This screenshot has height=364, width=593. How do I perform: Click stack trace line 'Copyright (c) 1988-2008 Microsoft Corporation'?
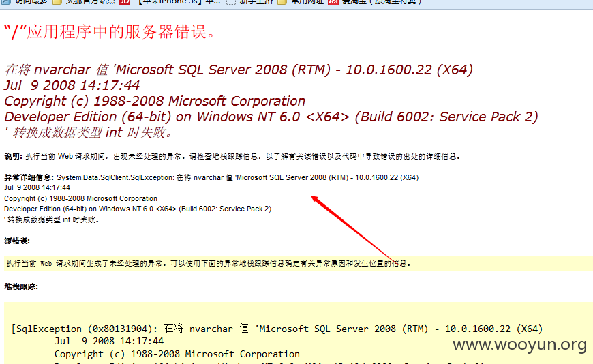click(x=177, y=354)
